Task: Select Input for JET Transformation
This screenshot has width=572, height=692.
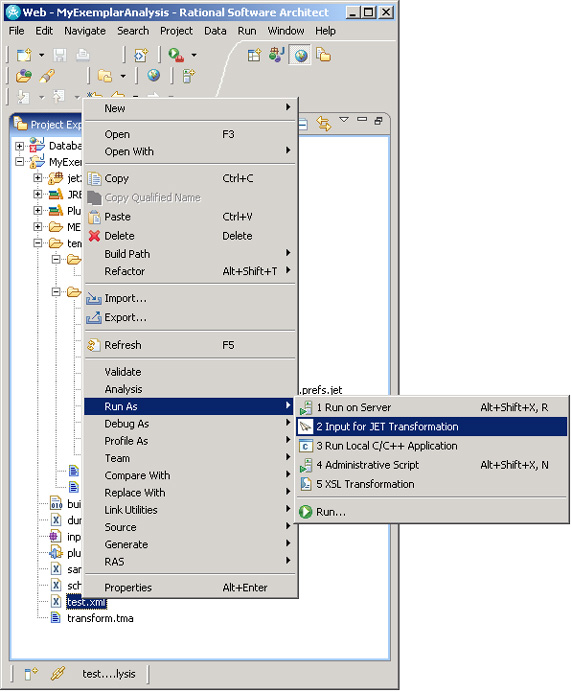Action: tap(432, 427)
